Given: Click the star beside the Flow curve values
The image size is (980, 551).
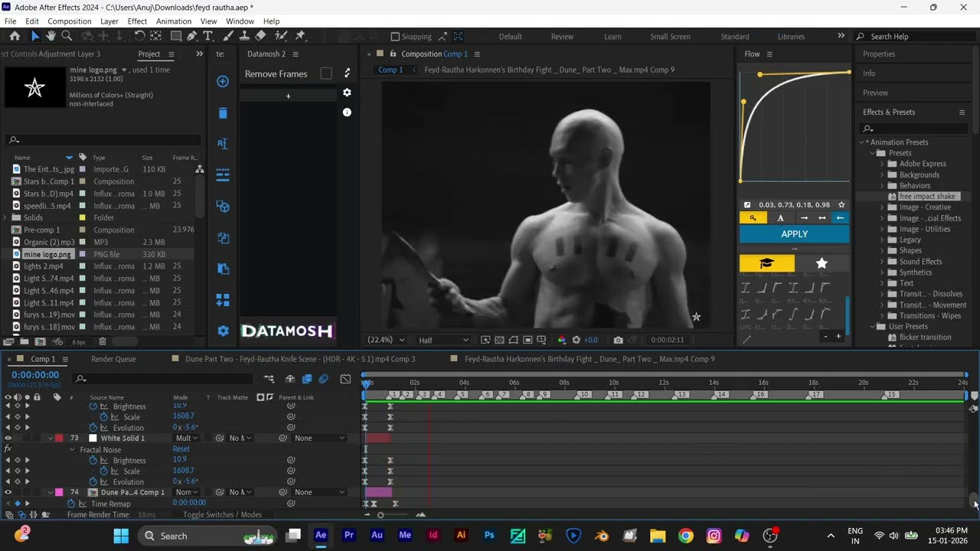Looking at the screenshot, I should [x=841, y=205].
